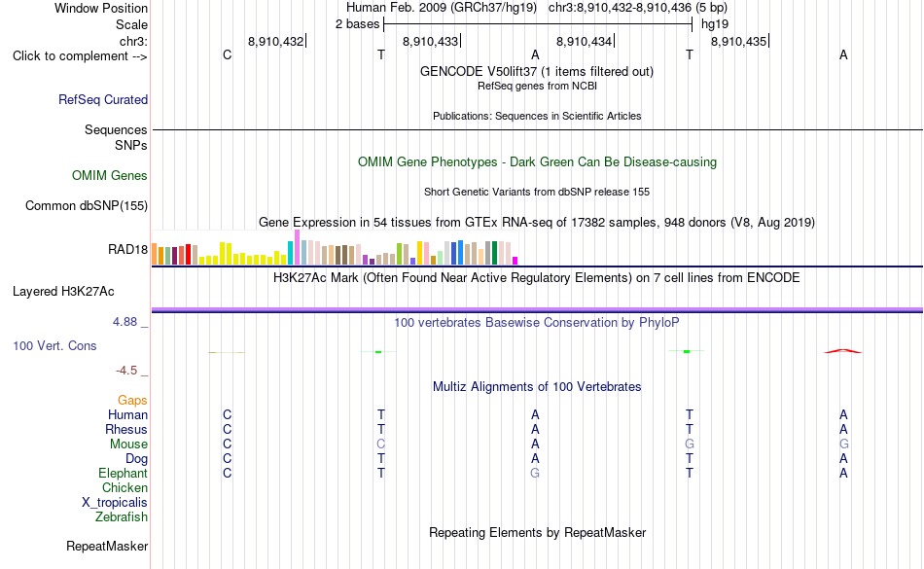Click the 8,910,435 position label
The width and height of the screenshot is (924, 569).
pyautogui.click(x=738, y=41)
